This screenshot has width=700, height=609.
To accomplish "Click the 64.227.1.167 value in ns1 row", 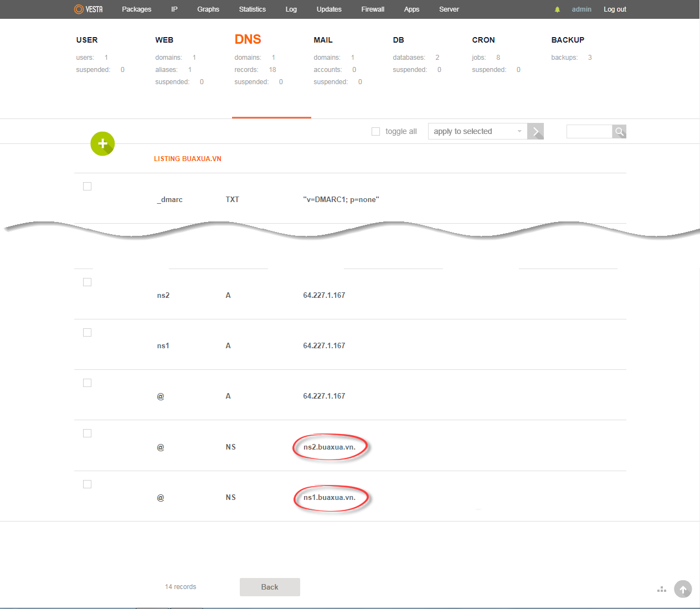I will tap(324, 345).
